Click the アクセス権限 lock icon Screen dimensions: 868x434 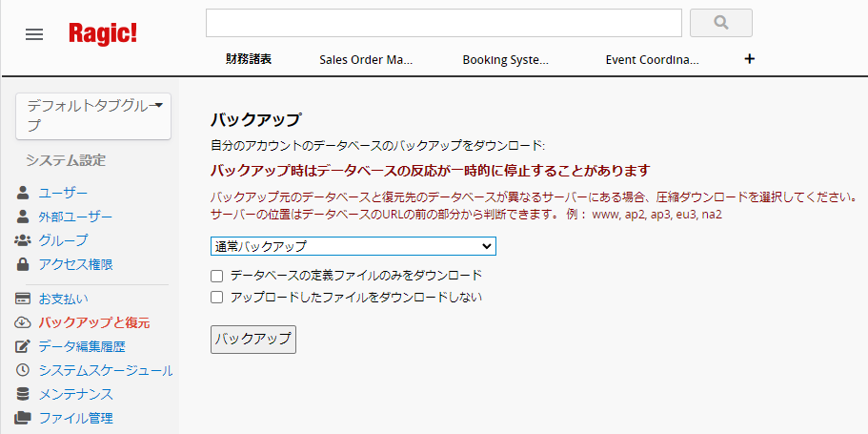(24, 264)
